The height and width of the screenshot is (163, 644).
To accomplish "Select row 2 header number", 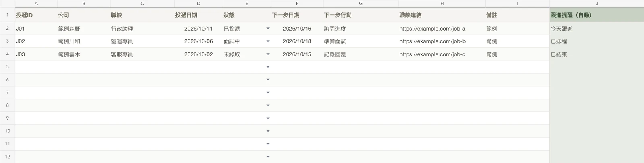I will 7,29.
